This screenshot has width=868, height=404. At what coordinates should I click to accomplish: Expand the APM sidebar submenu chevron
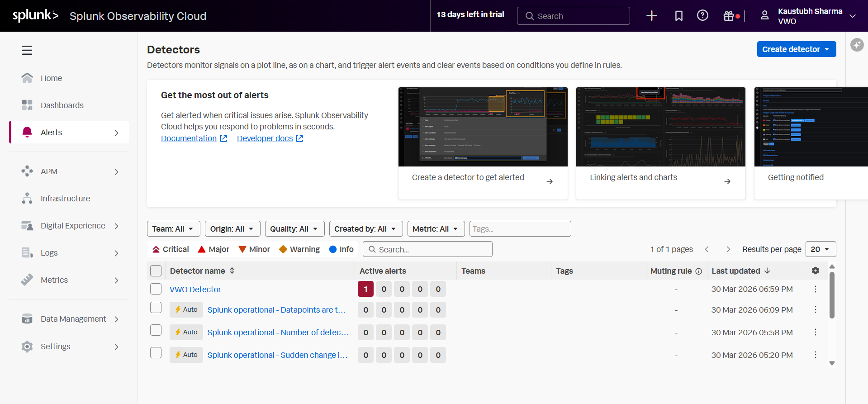tap(116, 172)
